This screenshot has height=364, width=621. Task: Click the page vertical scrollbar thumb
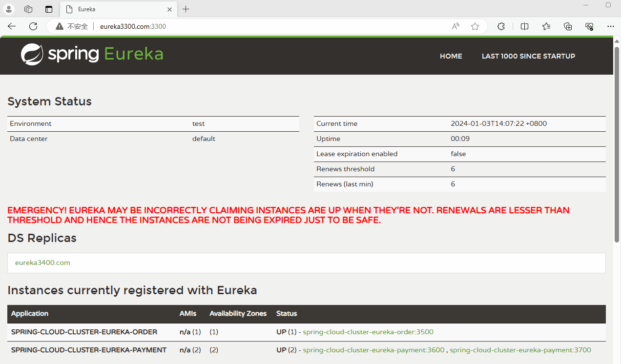(617, 144)
